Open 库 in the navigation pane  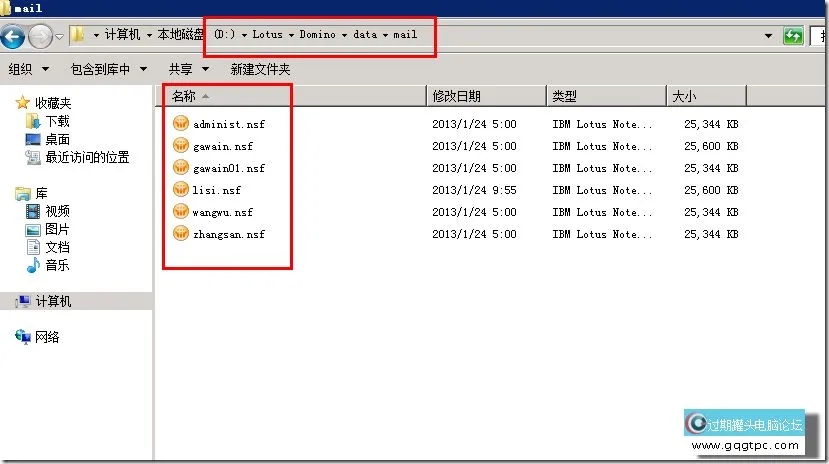click(41, 193)
